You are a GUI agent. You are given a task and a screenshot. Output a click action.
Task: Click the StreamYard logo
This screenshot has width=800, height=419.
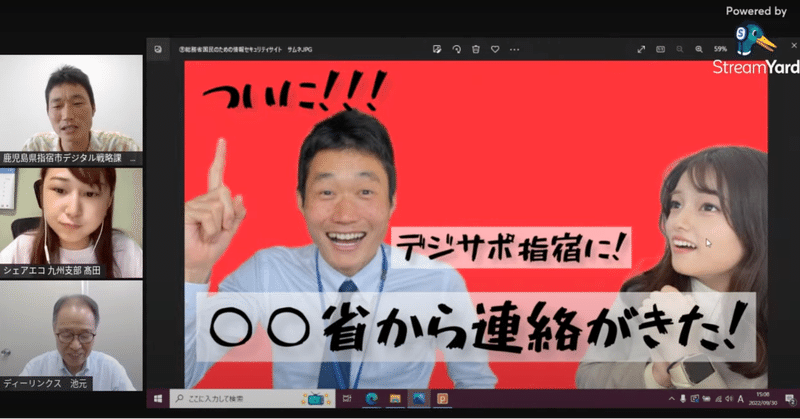coord(756,50)
